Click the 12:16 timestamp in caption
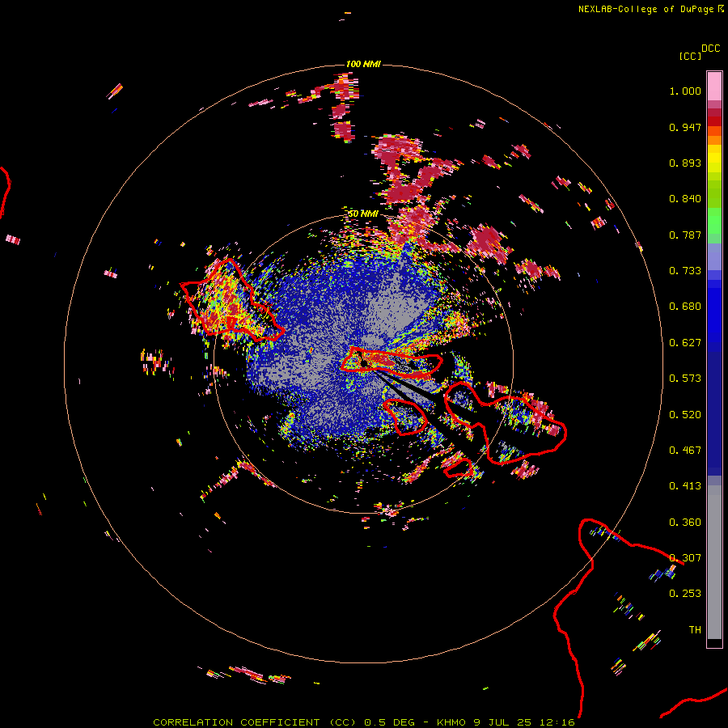Screen dimensions: 728x728 tap(557, 722)
